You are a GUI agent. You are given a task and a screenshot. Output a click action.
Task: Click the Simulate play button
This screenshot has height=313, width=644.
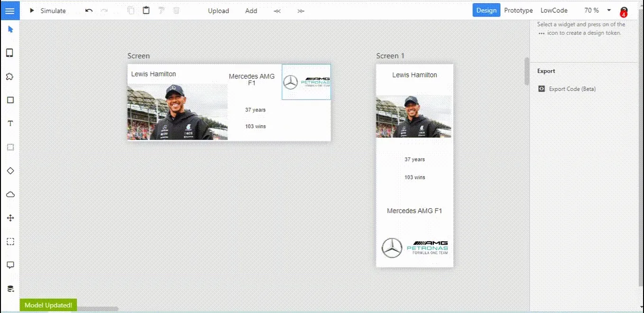pyautogui.click(x=32, y=10)
